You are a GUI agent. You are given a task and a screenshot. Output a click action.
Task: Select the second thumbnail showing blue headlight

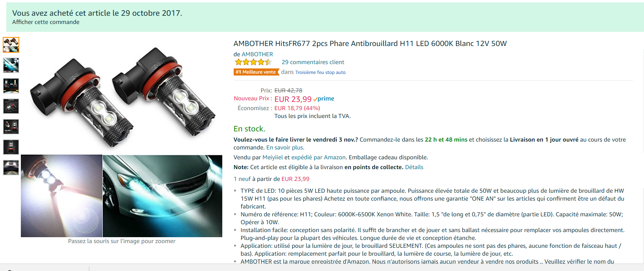(11, 65)
